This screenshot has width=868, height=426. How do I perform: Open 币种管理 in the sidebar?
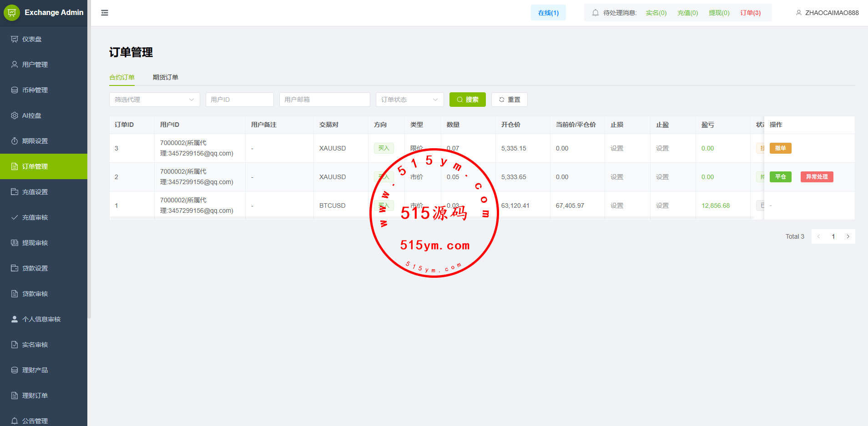coord(35,90)
